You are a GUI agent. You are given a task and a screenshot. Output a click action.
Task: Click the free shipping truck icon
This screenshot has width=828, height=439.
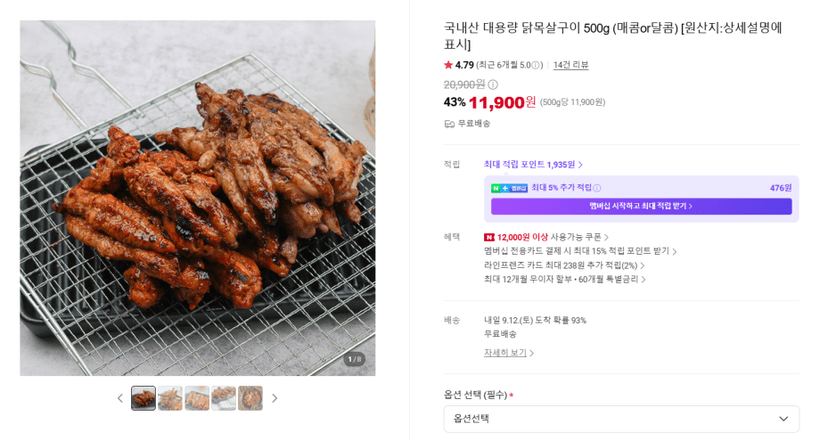[x=449, y=124]
